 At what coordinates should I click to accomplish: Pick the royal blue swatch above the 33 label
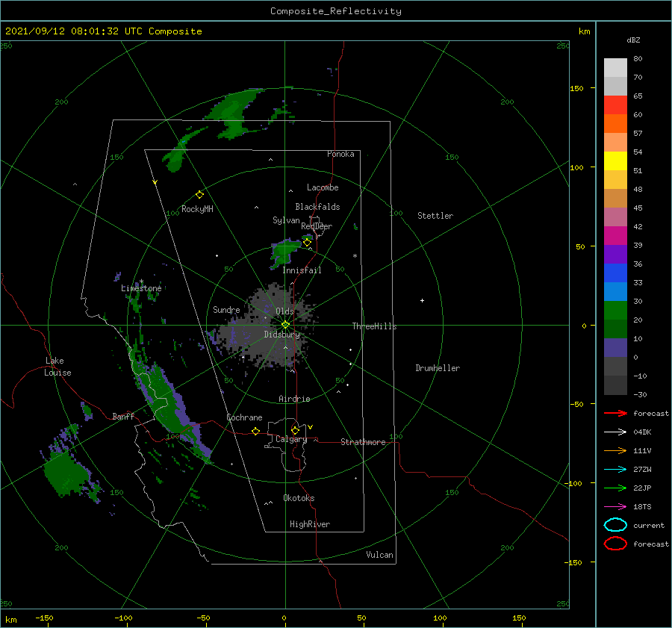(x=615, y=273)
